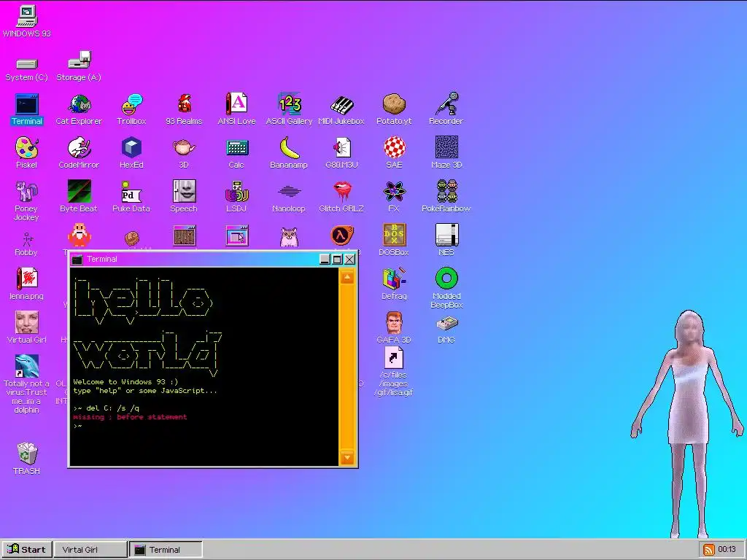Open the lisa.gif shortcut file
Viewport: 747px width, 560px height.
pos(393,371)
